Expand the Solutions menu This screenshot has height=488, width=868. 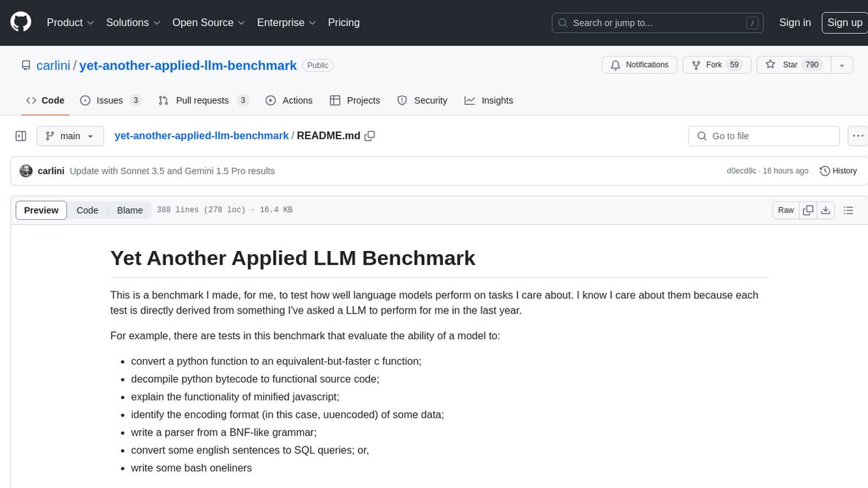[133, 22]
